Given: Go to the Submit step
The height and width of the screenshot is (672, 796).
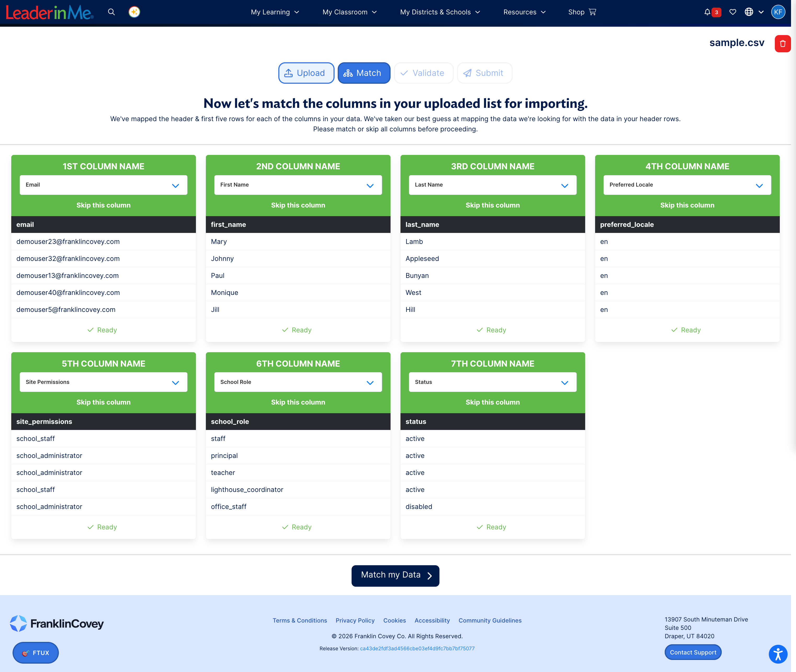Looking at the screenshot, I should (484, 73).
